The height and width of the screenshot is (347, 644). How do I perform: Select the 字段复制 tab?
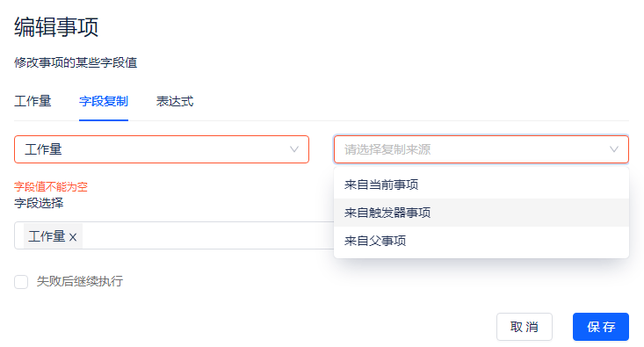[x=104, y=101]
